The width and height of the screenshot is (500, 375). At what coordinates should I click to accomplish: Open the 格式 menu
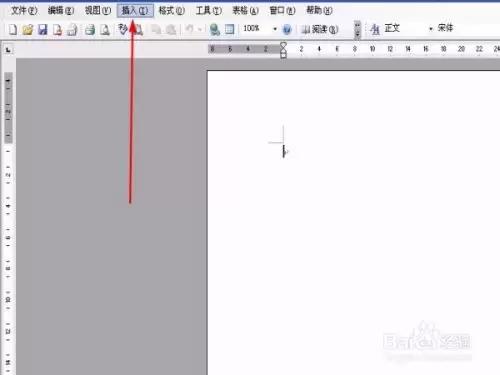pyautogui.click(x=171, y=11)
